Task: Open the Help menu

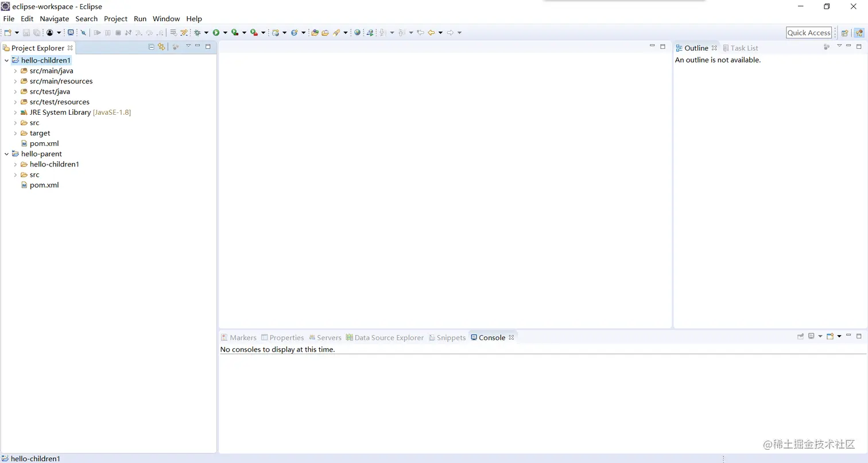Action: coord(194,18)
